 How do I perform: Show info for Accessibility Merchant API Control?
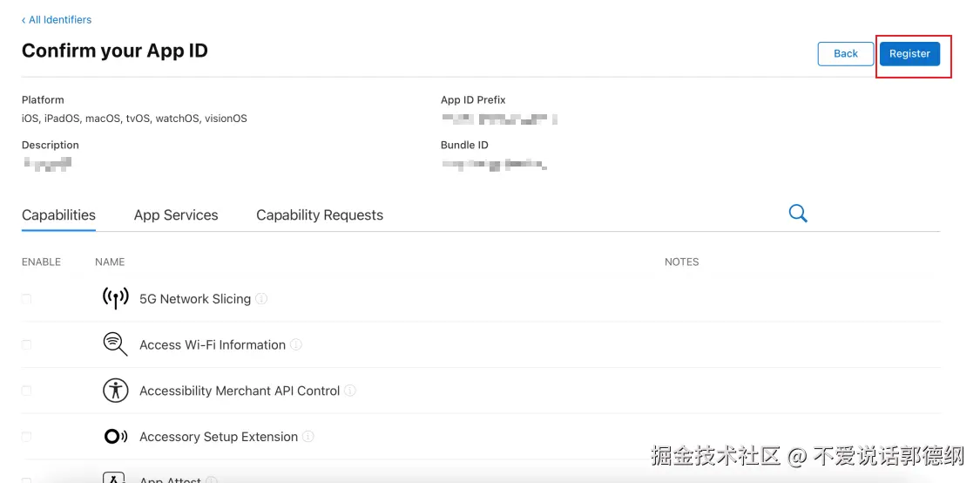(350, 391)
